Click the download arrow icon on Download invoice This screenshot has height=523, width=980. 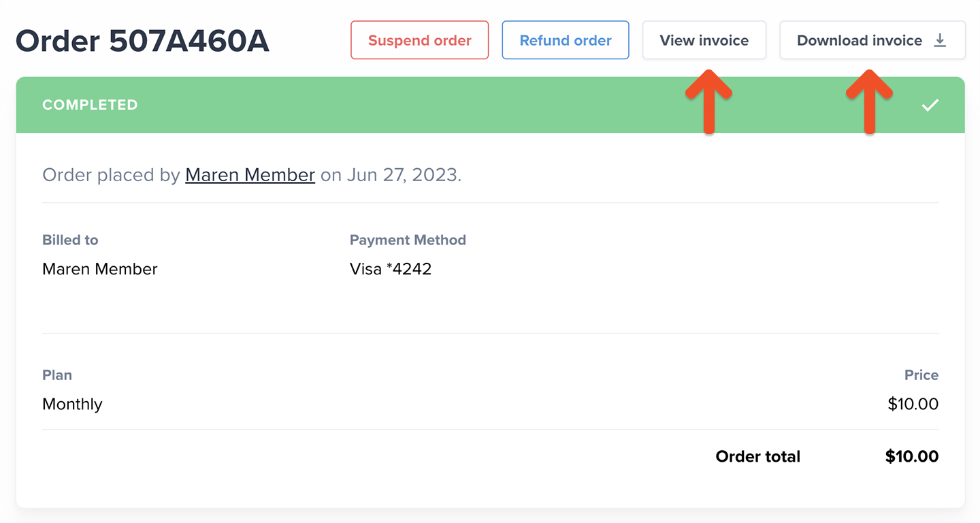click(x=940, y=40)
